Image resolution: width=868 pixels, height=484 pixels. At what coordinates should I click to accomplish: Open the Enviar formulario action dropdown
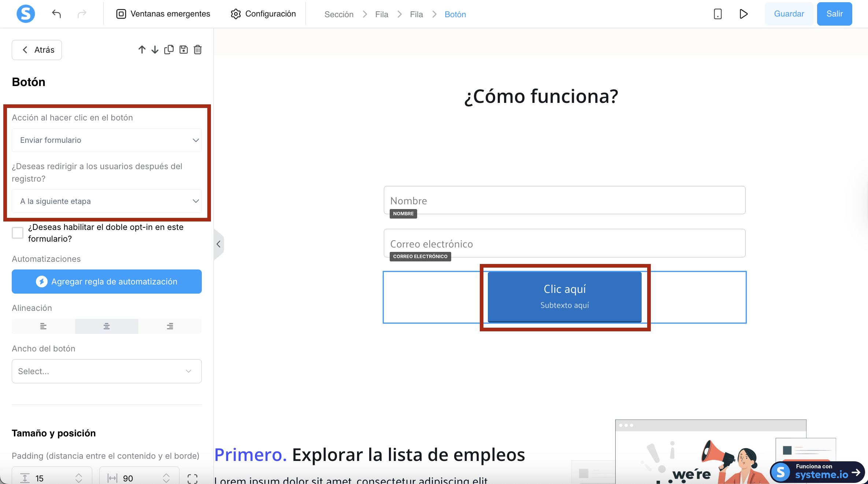click(x=107, y=140)
